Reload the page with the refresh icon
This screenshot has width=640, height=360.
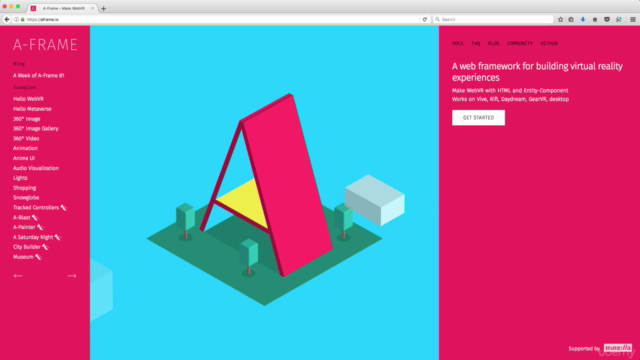pyautogui.click(x=425, y=19)
